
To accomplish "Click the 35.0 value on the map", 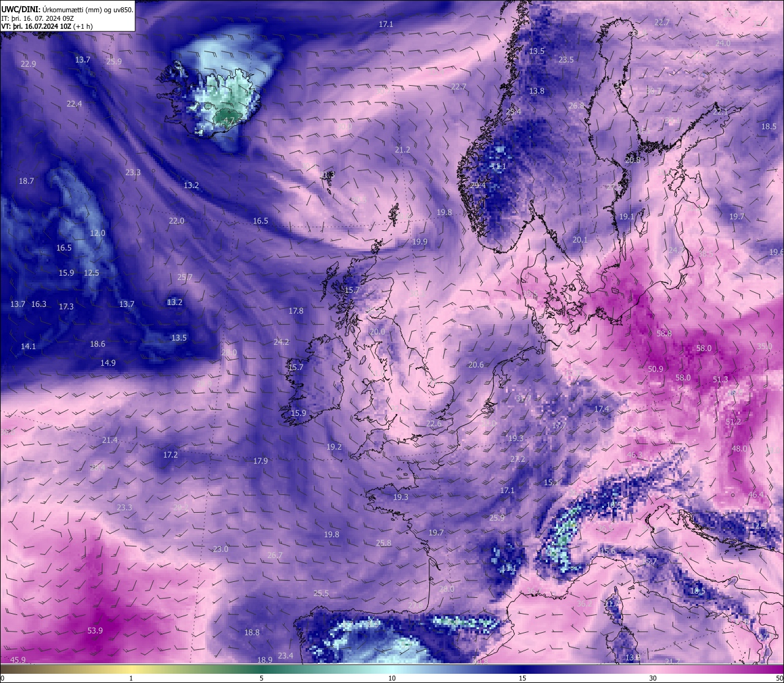I will click(x=764, y=346).
